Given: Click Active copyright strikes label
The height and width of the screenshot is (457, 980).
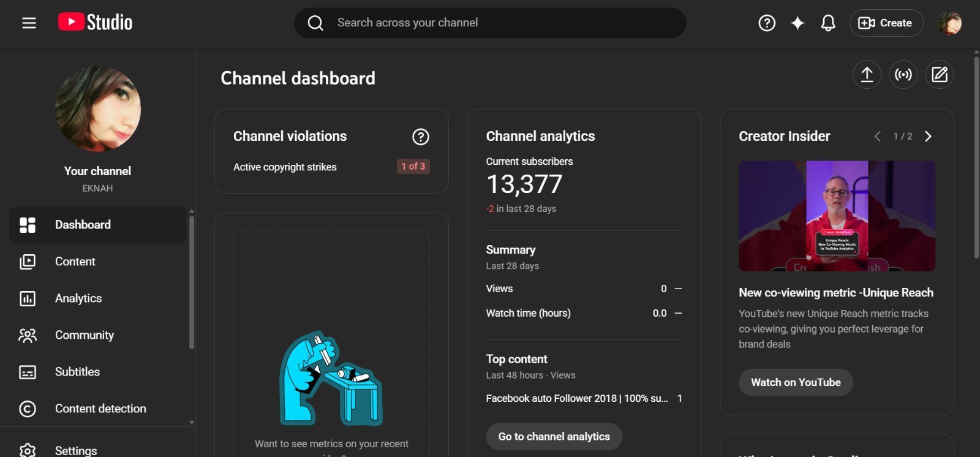Looking at the screenshot, I should click(x=285, y=167).
